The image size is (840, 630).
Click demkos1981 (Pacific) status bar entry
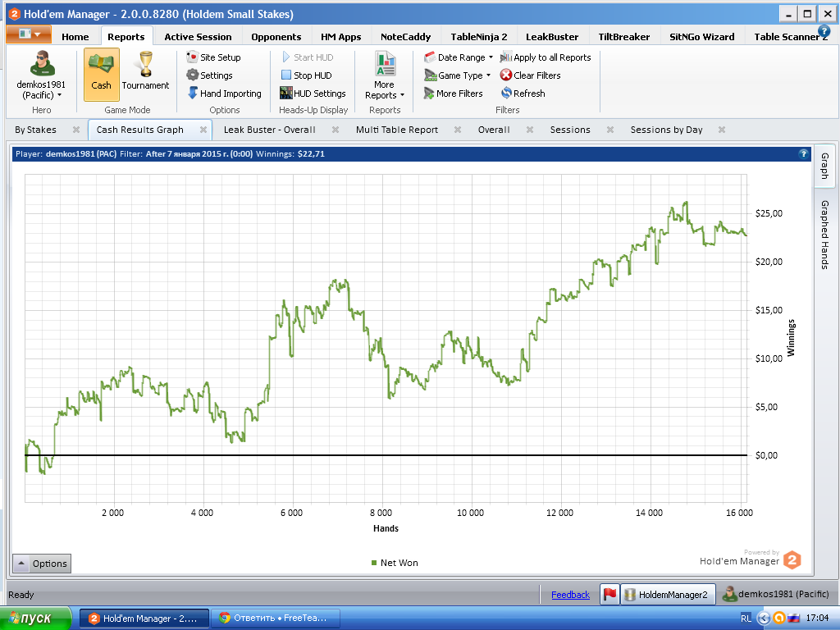click(x=776, y=594)
